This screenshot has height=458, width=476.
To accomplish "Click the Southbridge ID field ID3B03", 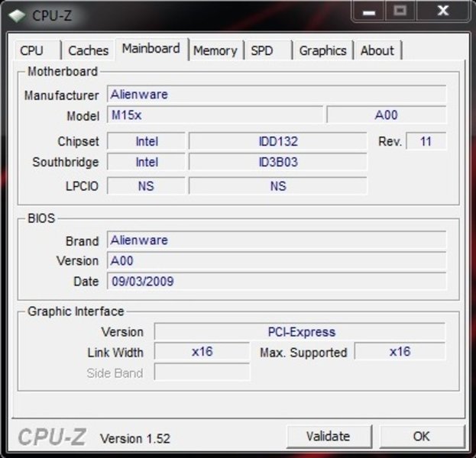I will 278,162.
